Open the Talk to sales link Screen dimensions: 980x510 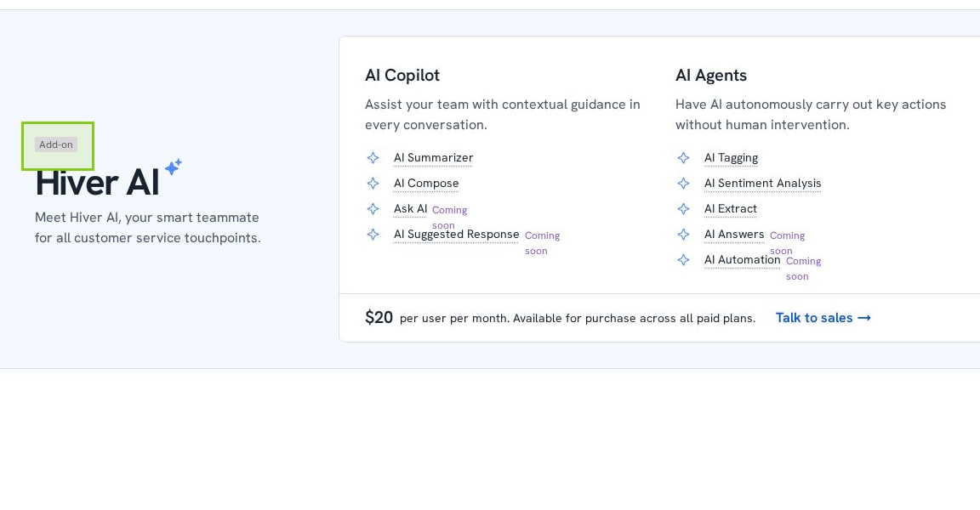click(x=823, y=318)
